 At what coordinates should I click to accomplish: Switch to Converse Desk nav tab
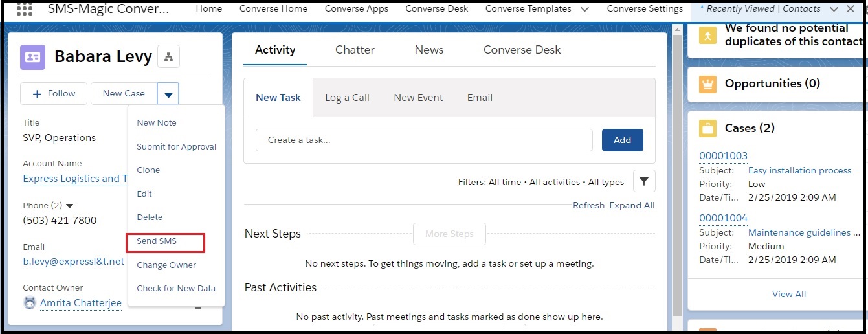(437, 9)
